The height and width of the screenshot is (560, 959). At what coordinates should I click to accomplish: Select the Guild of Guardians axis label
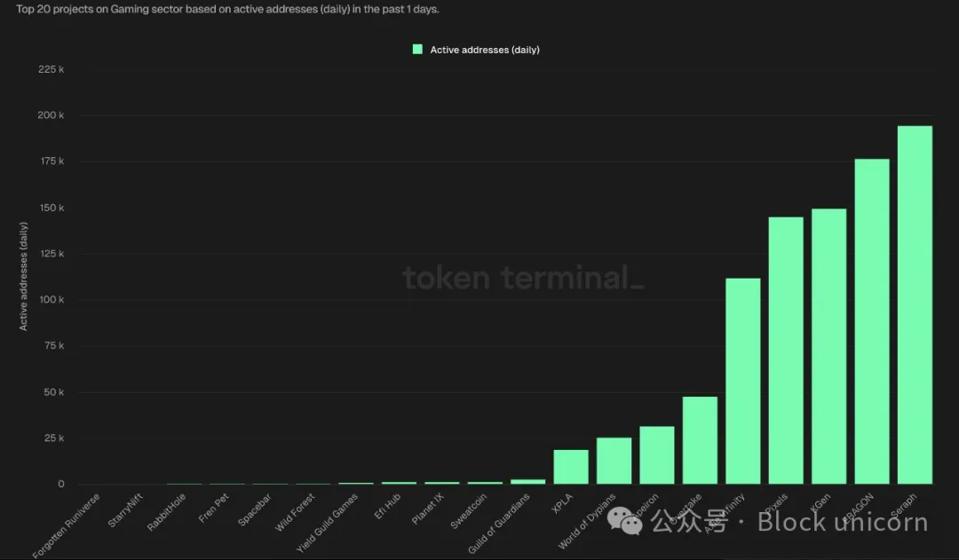[498, 523]
